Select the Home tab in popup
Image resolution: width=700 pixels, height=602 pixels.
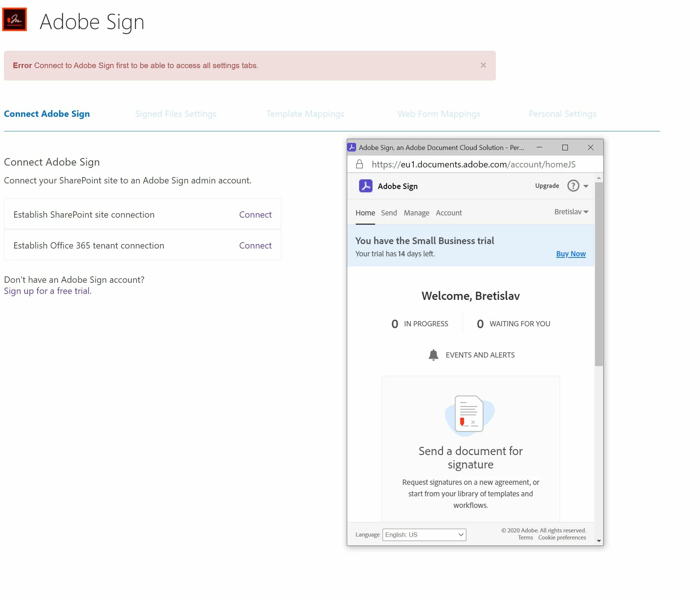click(365, 213)
